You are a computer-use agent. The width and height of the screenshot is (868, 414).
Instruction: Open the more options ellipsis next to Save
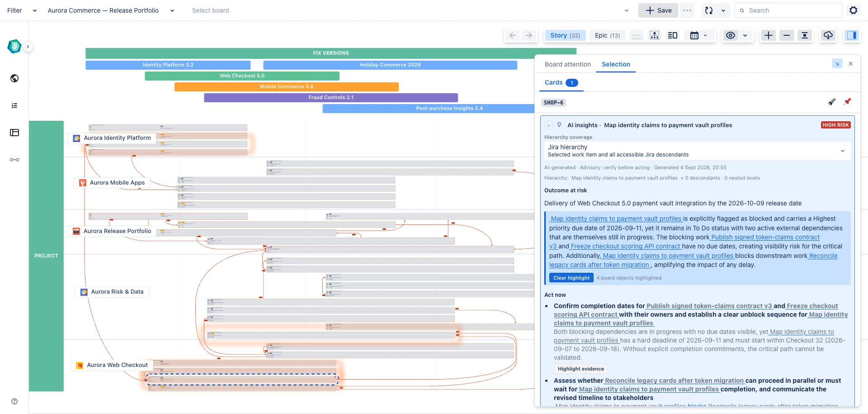(x=687, y=10)
